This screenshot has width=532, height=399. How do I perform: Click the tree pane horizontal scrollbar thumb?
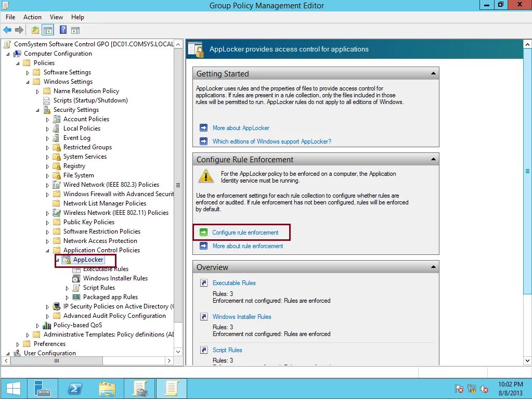pos(56,361)
